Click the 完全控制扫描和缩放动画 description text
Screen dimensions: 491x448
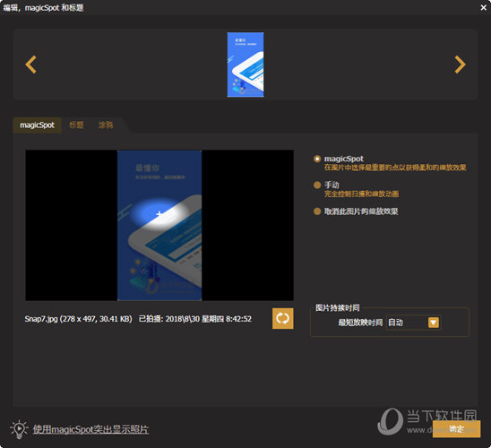pyautogui.click(x=362, y=194)
